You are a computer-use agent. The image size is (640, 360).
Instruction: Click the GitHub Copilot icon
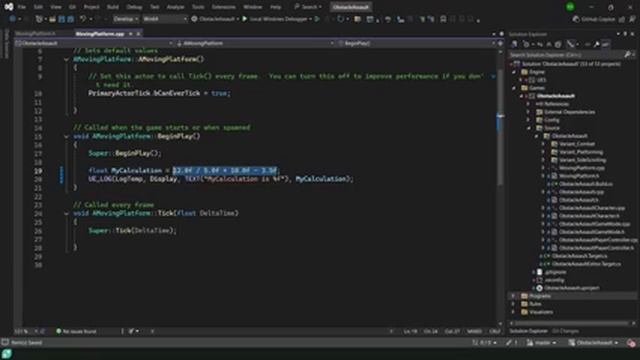pos(576,19)
